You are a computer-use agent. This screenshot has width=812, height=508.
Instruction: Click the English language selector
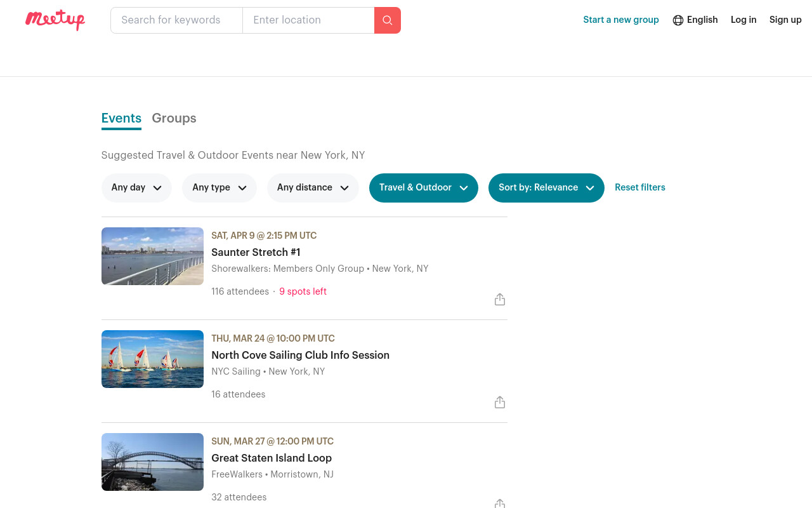pos(695,20)
